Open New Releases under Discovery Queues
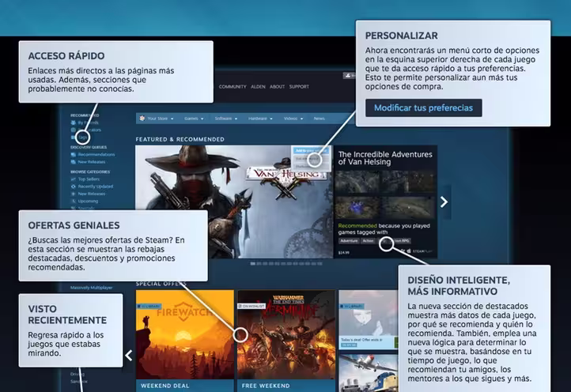This screenshot has width=571, height=392. [92, 162]
